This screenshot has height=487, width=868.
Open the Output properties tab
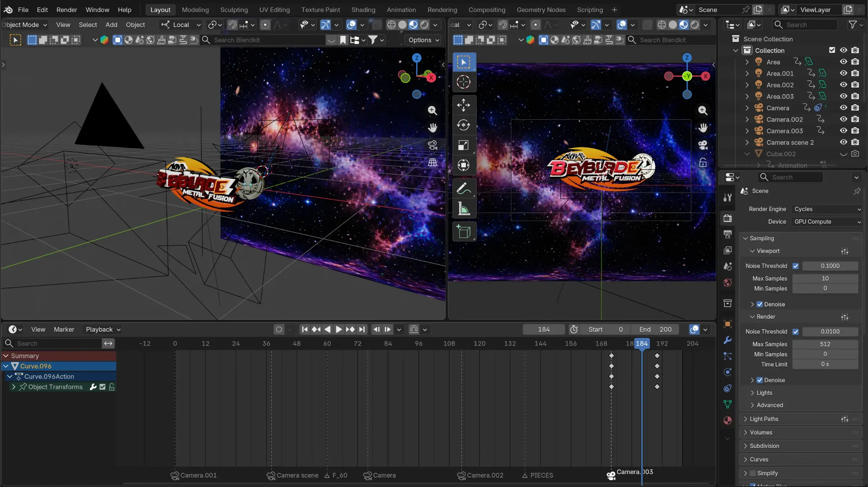click(728, 234)
